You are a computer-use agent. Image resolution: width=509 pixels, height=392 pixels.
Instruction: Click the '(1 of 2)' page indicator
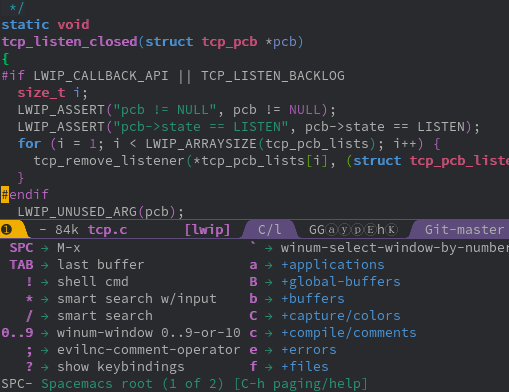[x=193, y=384]
